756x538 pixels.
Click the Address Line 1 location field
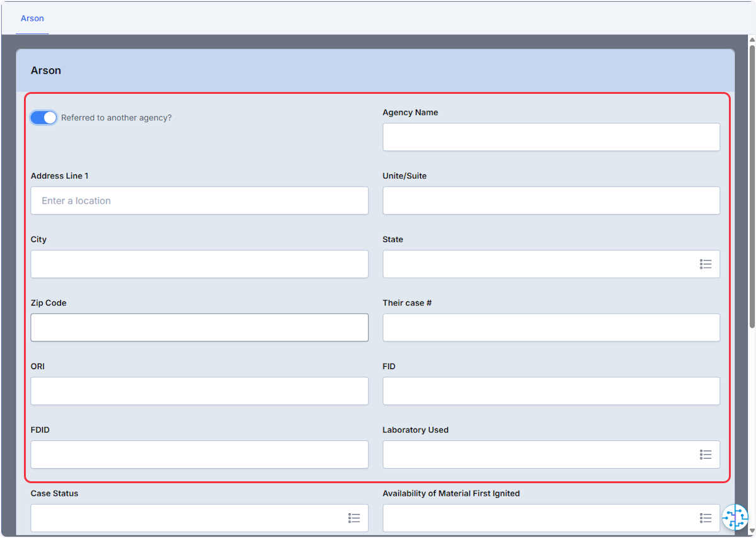pyautogui.click(x=199, y=200)
